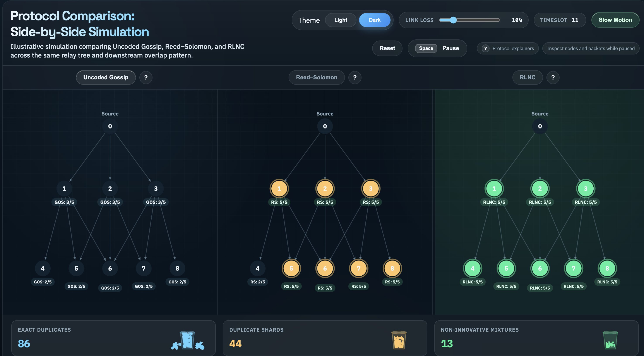Select the Uncoded Gossip protocol tab
644x356 pixels.
[x=106, y=77]
